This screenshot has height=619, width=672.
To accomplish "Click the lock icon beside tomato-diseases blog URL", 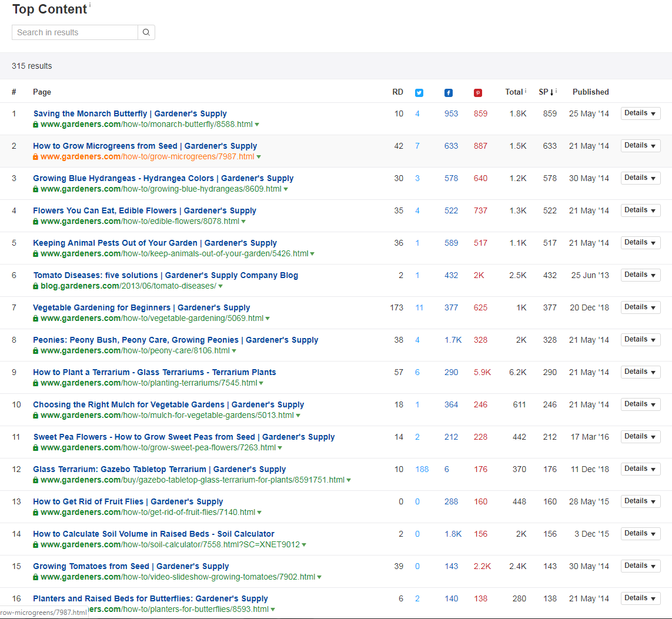I will tap(36, 286).
